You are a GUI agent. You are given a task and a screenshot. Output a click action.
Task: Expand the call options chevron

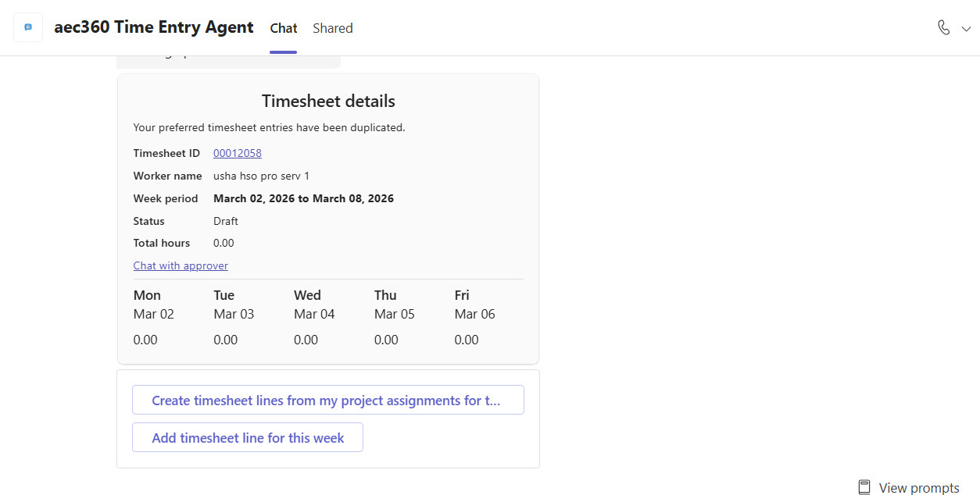(x=966, y=29)
